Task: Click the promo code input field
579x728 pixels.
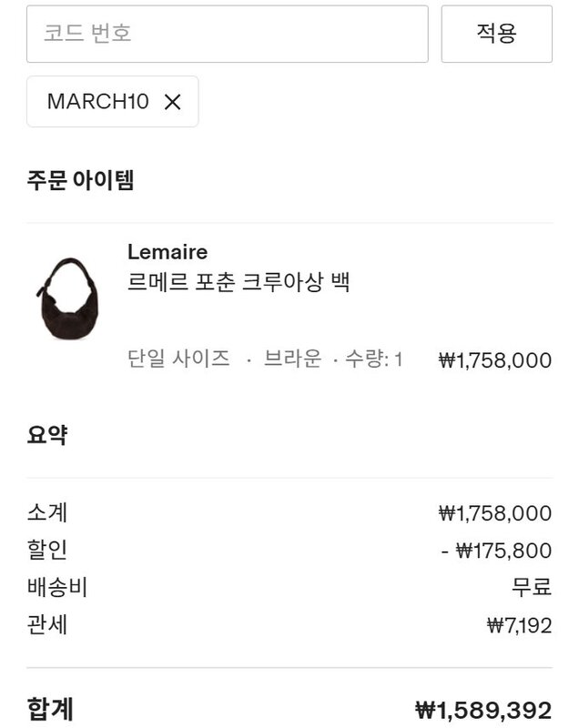Action: (x=227, y=34)
